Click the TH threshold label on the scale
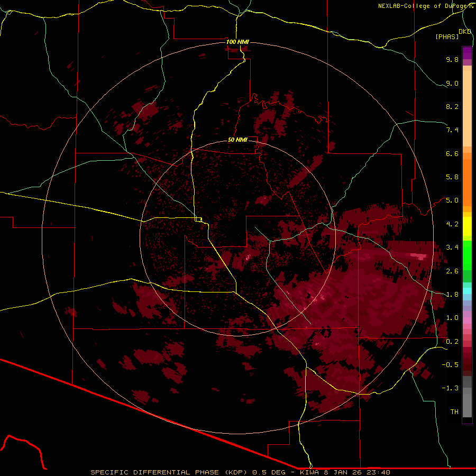The image size is (476, 476). coord(454,412)
